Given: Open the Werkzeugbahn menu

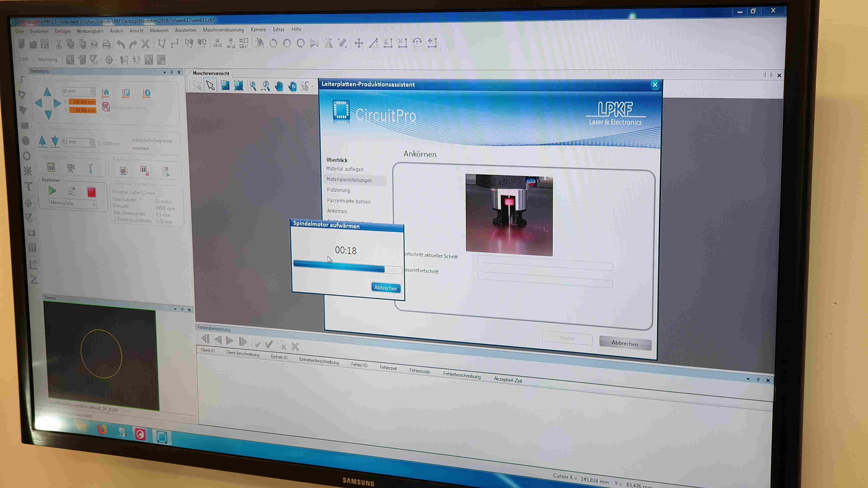Looking at the screenshot, I should coord(90,31).
